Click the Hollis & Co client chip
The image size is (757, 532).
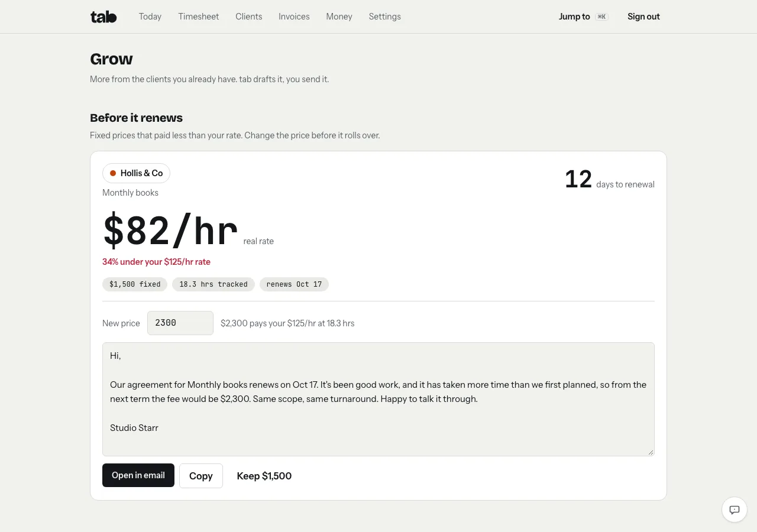coord(136,173)
